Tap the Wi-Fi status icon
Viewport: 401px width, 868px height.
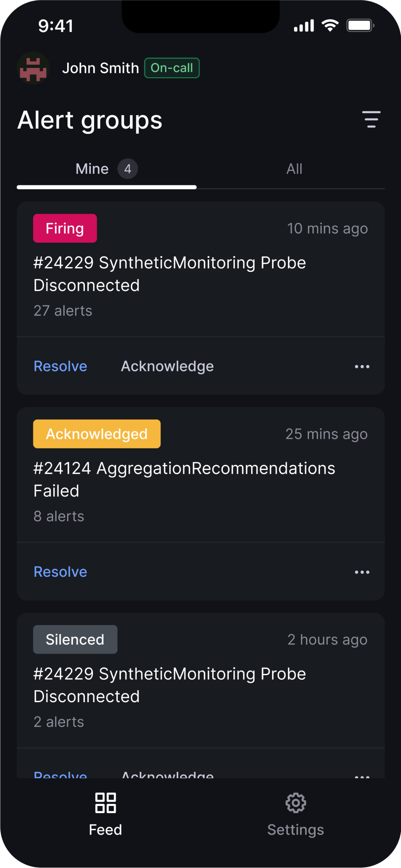click(330, 26)
